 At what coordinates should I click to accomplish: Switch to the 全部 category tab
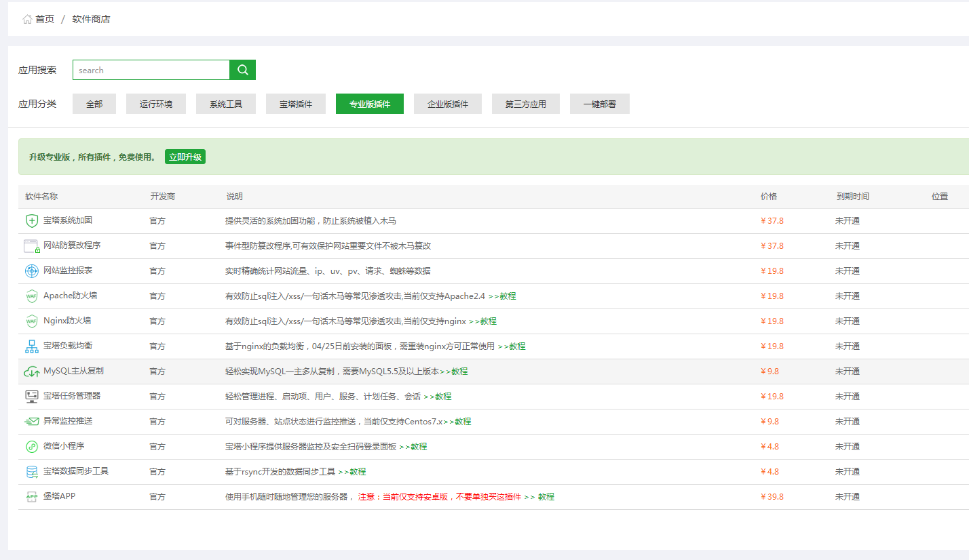click(x=94, y=103)
